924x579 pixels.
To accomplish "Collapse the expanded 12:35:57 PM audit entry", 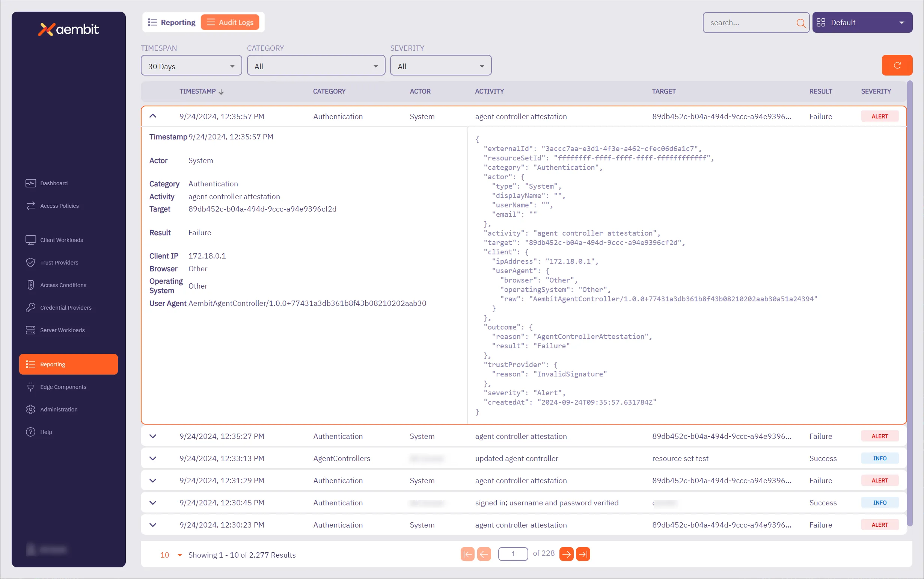I will point(153,116).
